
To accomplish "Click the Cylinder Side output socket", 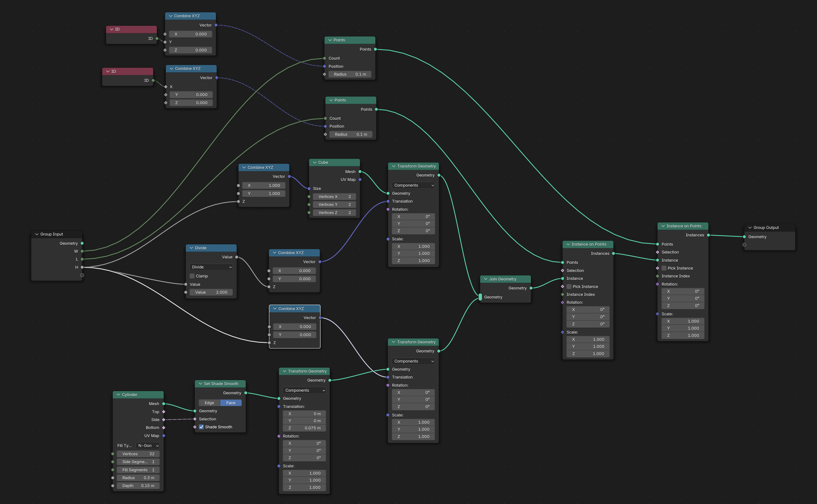I will coord(164,420).
